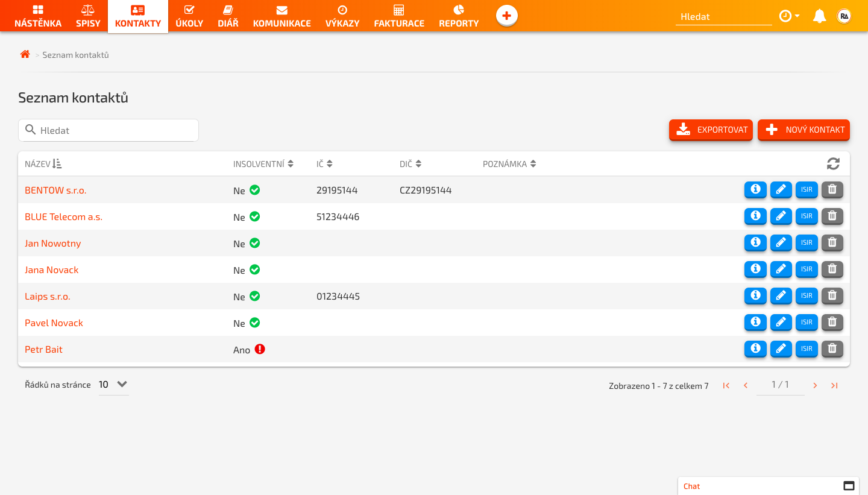Screen dimensions: 868x495
Task: Open Petr Bait contact link
Action: [x=43, y=349]
